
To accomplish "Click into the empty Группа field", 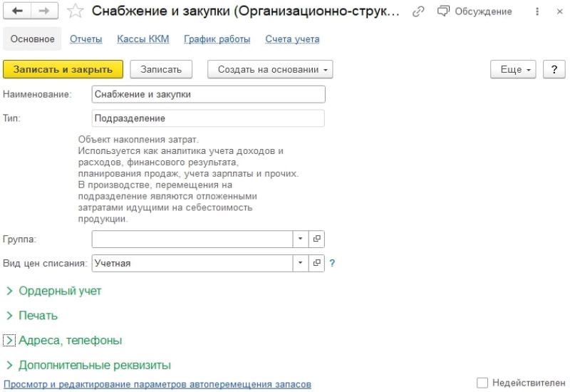I will [192, 239].
